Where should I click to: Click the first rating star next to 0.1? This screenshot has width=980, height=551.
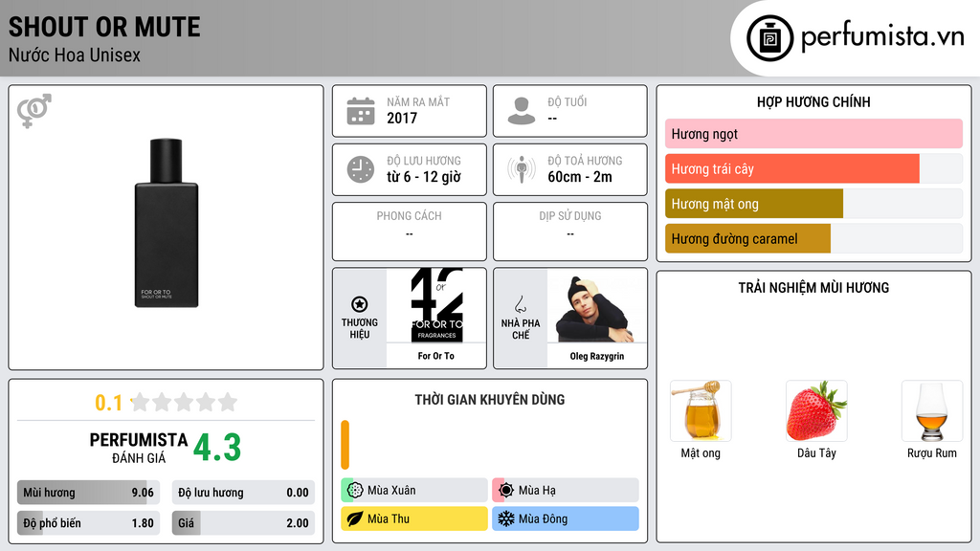tap(140, 402)
